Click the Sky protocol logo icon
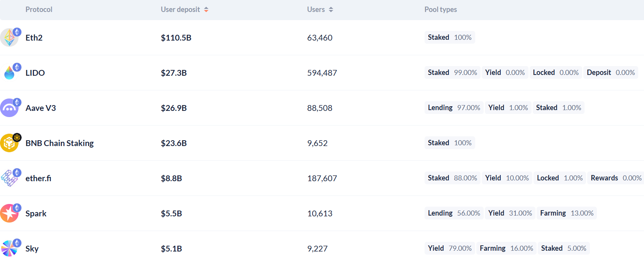This screenshot has height=260, width=644. tap(9, 249)
